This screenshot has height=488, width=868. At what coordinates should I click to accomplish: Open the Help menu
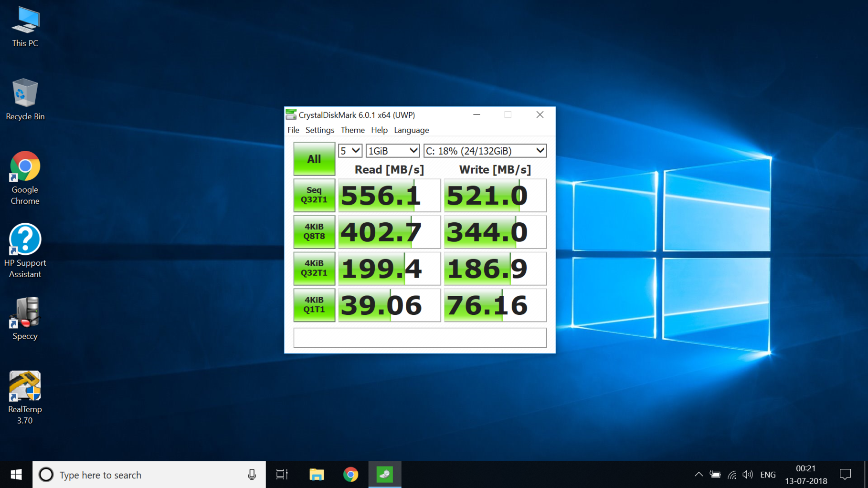tap(380, 130)
